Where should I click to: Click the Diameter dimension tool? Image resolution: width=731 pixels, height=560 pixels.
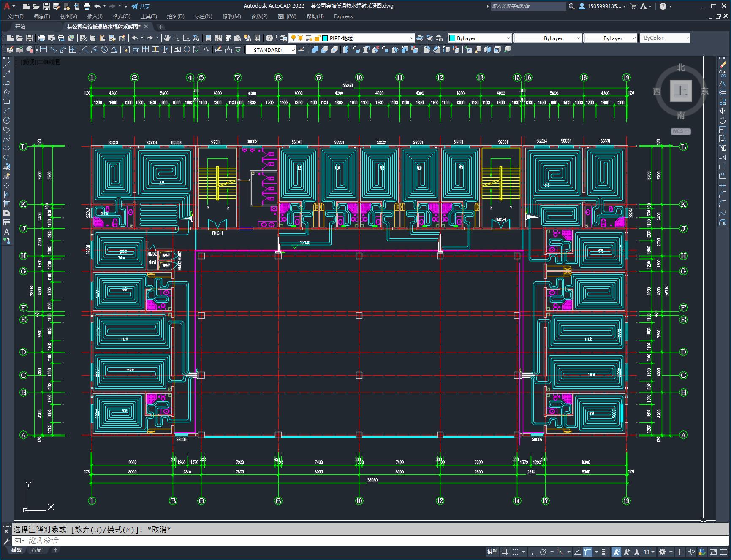(x=104, y=50)
